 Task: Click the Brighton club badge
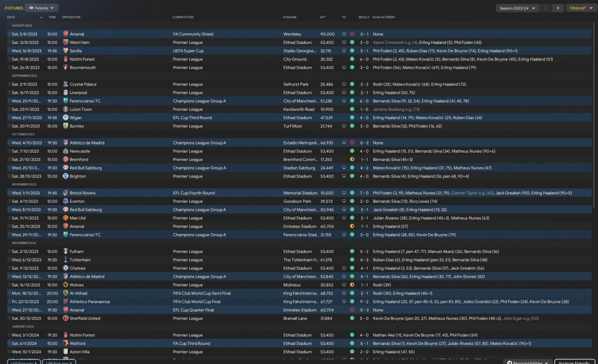click(x=65, y=176)
